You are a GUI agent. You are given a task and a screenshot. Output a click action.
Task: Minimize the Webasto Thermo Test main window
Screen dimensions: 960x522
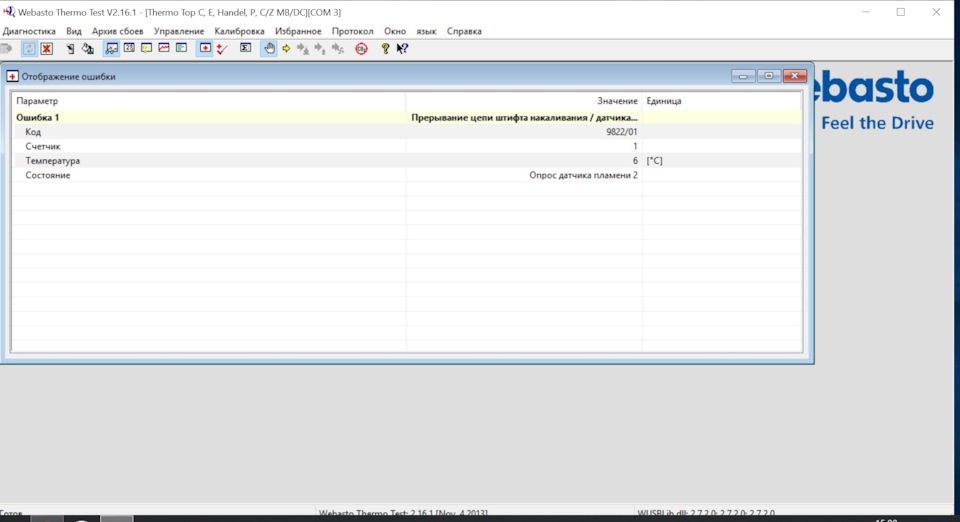pos(866,12)
